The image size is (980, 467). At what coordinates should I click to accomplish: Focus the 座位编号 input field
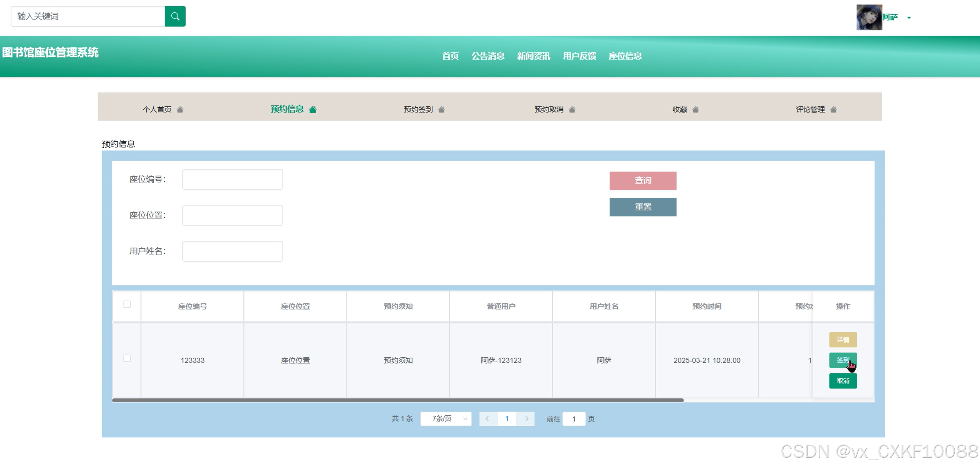pyautogui.click(x=232, y=179)
